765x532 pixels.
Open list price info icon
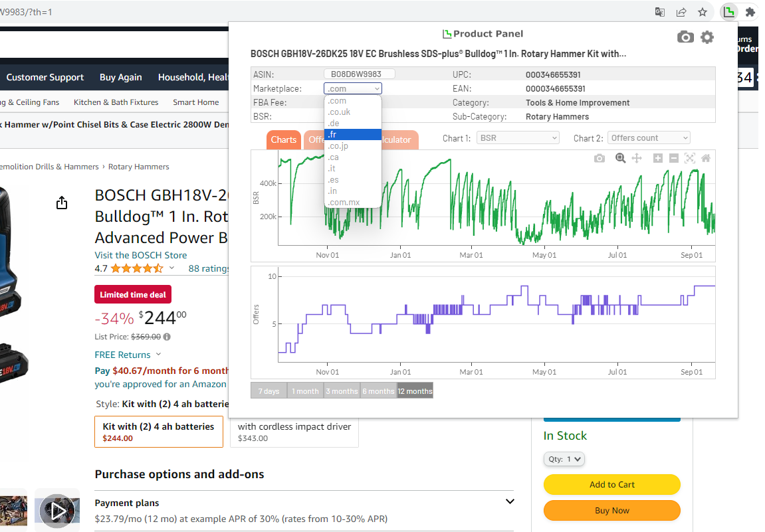coord(167,337)
